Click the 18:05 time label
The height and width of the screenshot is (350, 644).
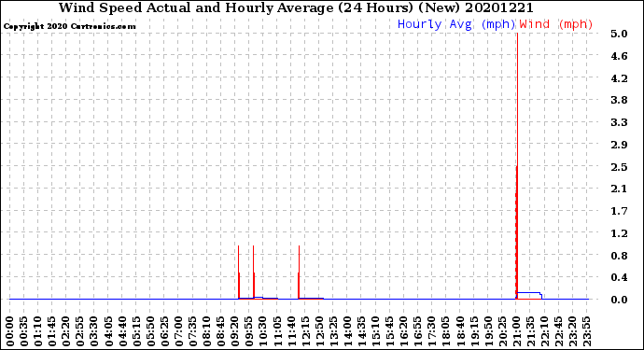coord(447,331)
